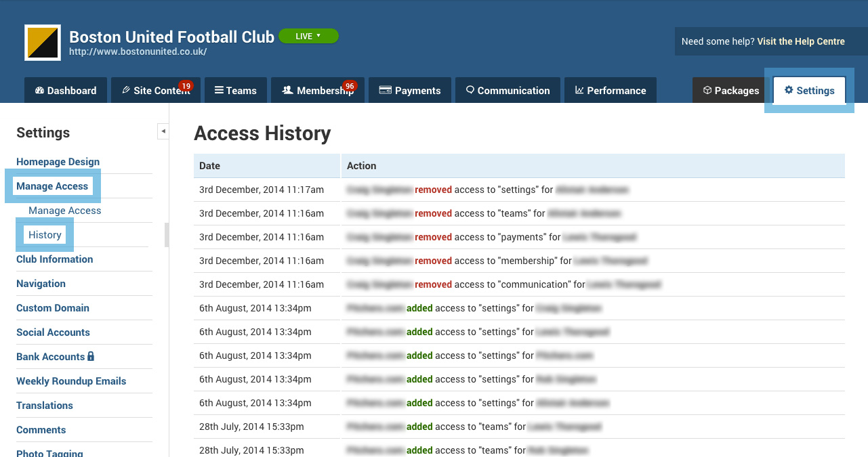Open Site Content with 19 badge
868x457 pixels.
click(x=156, y=90)
